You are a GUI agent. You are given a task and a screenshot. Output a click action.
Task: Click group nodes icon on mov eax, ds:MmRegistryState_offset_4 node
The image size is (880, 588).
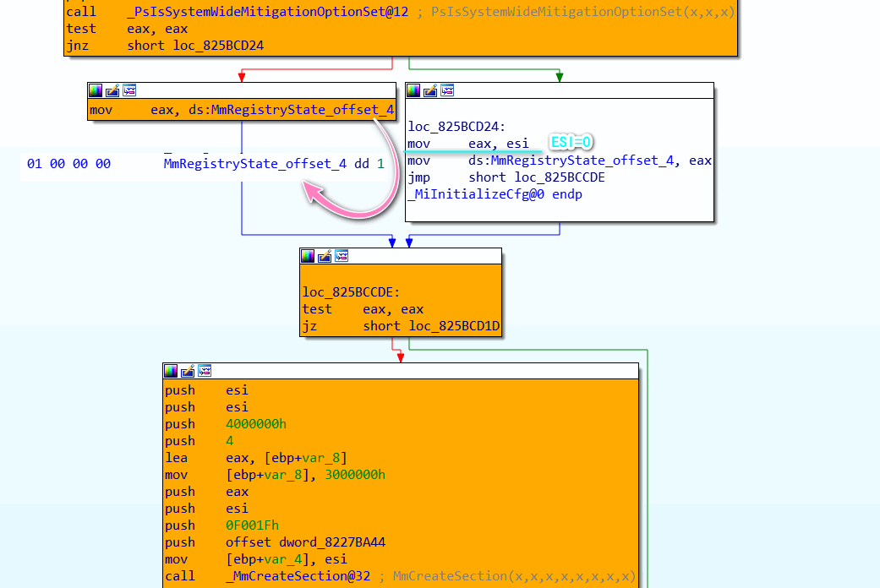(129, 90)
